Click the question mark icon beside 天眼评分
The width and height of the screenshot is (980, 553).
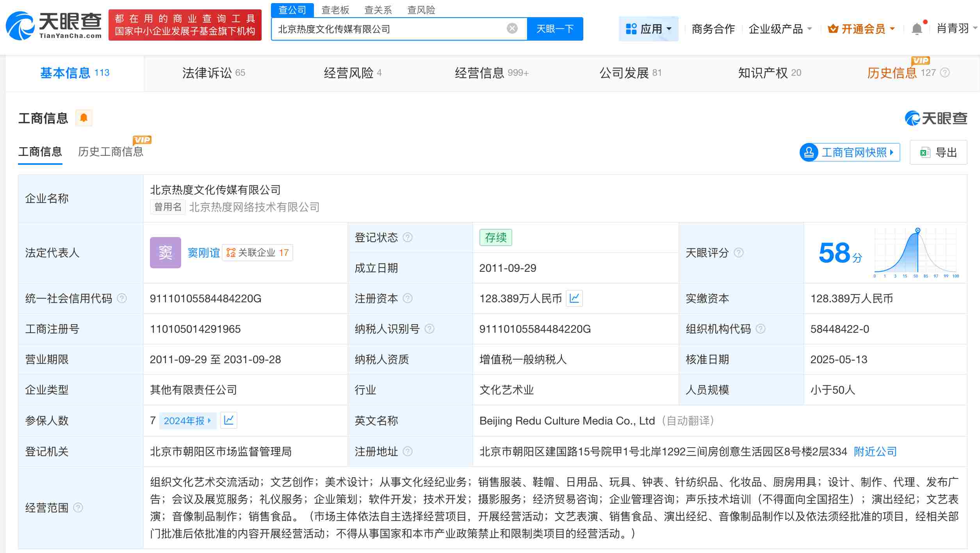point(739,253)
